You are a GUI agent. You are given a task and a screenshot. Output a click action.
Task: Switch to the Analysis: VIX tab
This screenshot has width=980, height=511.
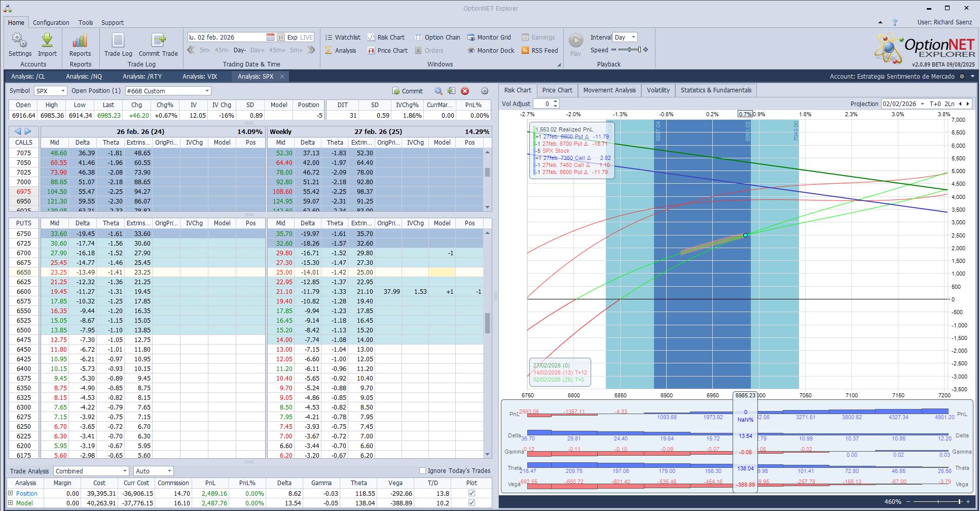tap(200, 76)
